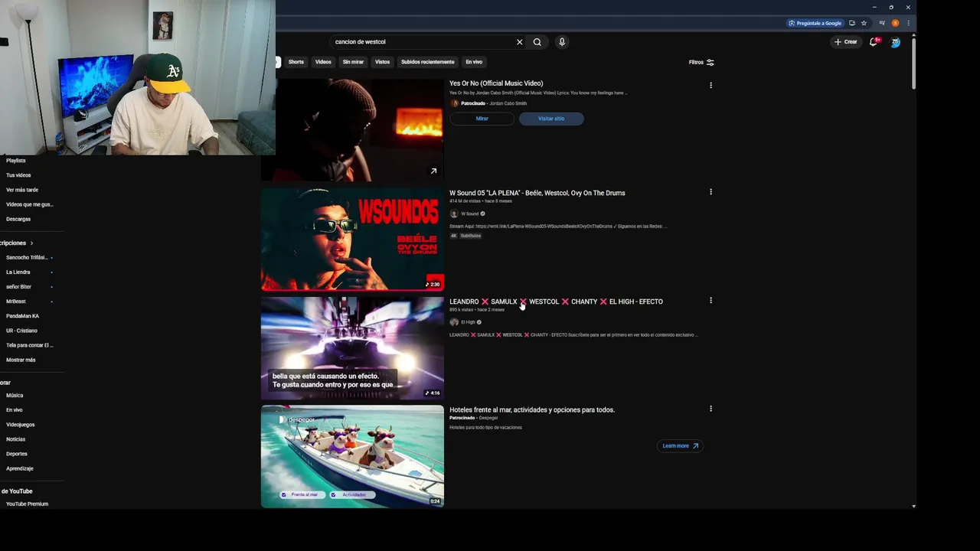Image resolution: width=980 pixels, height=551 pixels.
Task: Select the Sin mirar filter chip
Action: [353, 62]
